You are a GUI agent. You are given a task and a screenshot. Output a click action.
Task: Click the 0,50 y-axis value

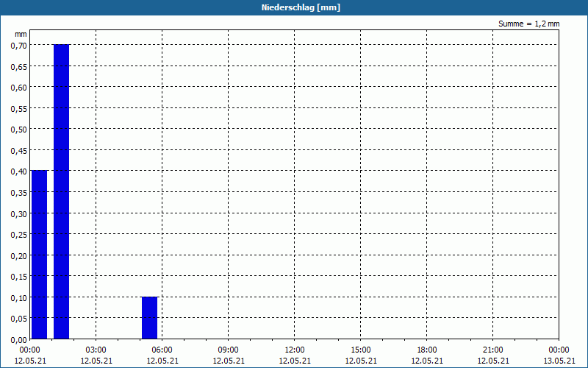[19, 130]
